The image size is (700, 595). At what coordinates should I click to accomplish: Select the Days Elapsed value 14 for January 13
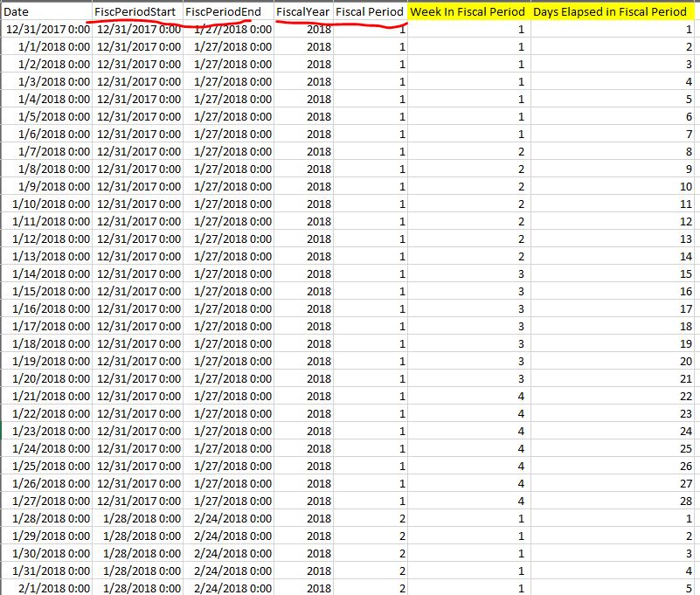(x=612, y=256)
